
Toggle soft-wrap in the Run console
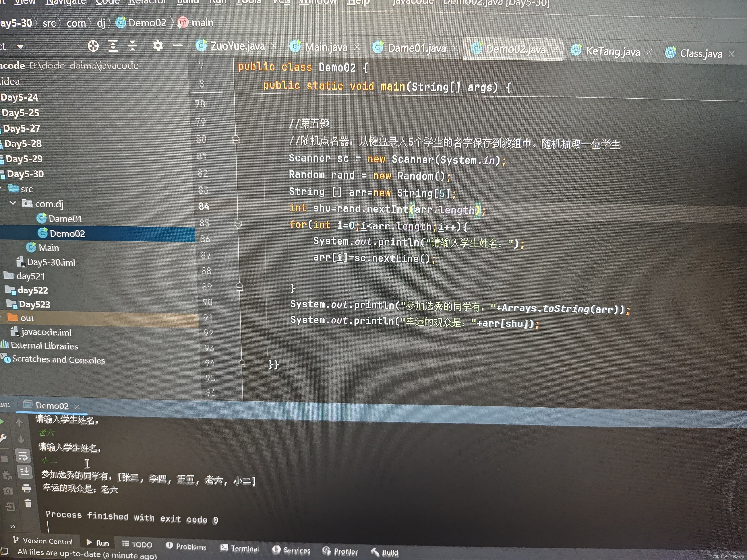tap(23, 456)
